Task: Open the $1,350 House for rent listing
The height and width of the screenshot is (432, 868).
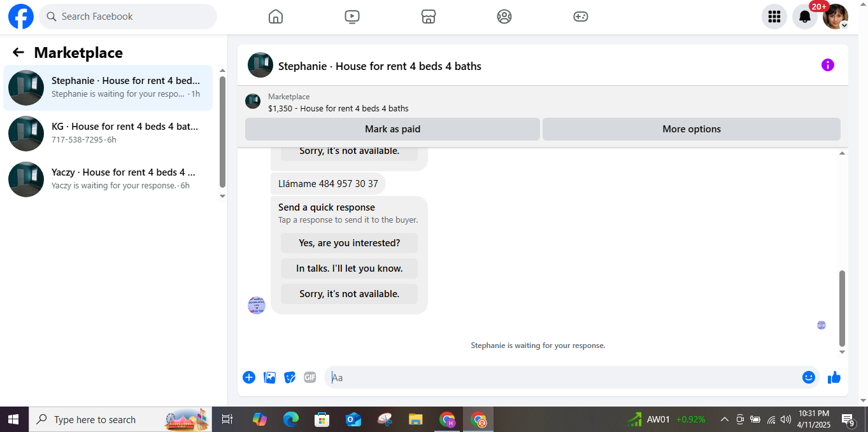Action: pyautogui.click(x=338, y=108)
